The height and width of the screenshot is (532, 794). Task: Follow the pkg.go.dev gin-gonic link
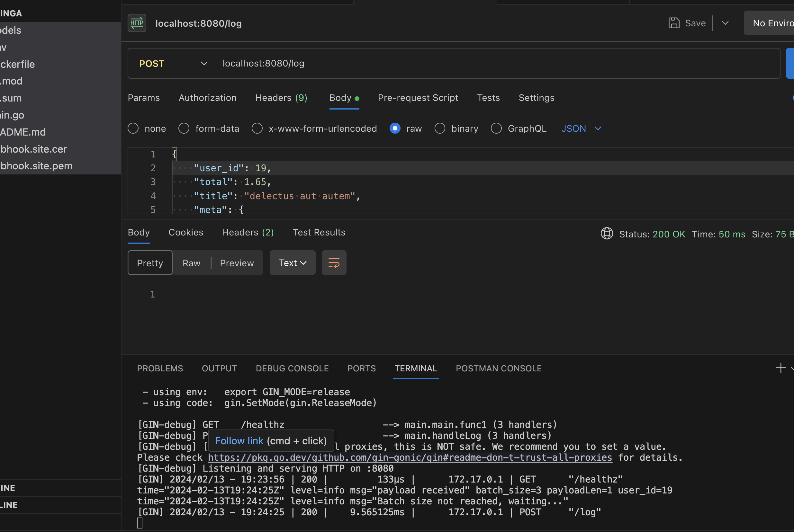tap(410, 457)
